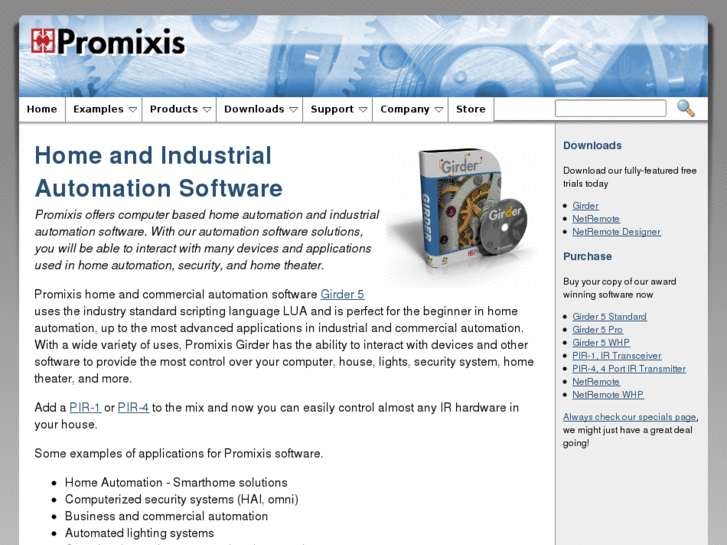Click the NetRemote WHP purchase link
This screenshot has height=545, width=727.
[608, 394]
